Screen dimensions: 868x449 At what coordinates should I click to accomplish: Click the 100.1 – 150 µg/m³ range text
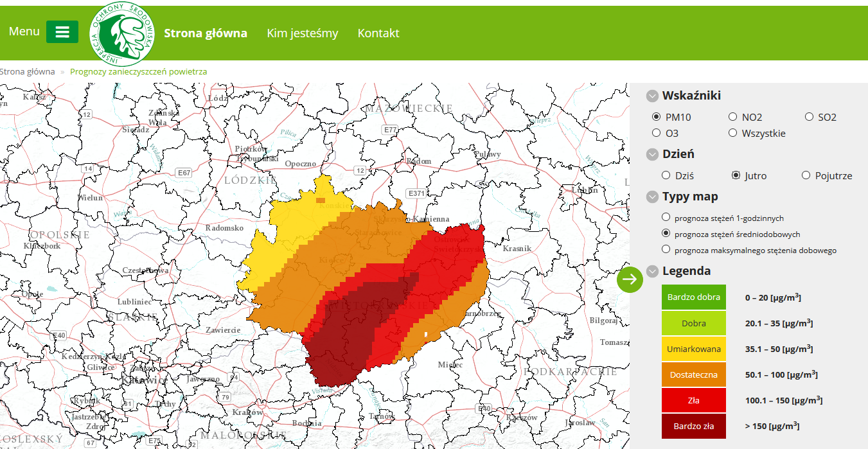(784, 400)
